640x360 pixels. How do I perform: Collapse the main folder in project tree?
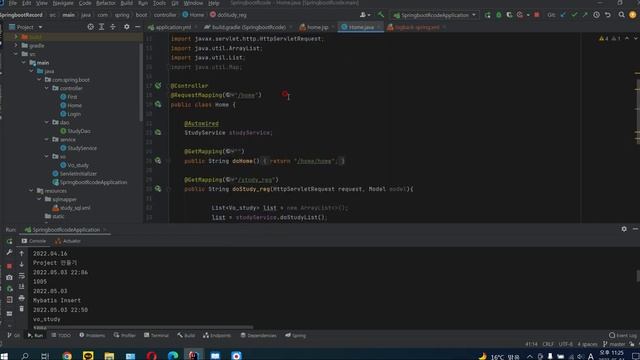[24, 62]
